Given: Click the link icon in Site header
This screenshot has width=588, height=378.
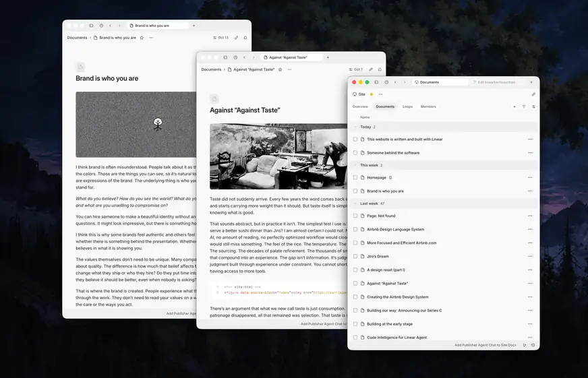Looking at the screenshot, I should coord(533,94).
